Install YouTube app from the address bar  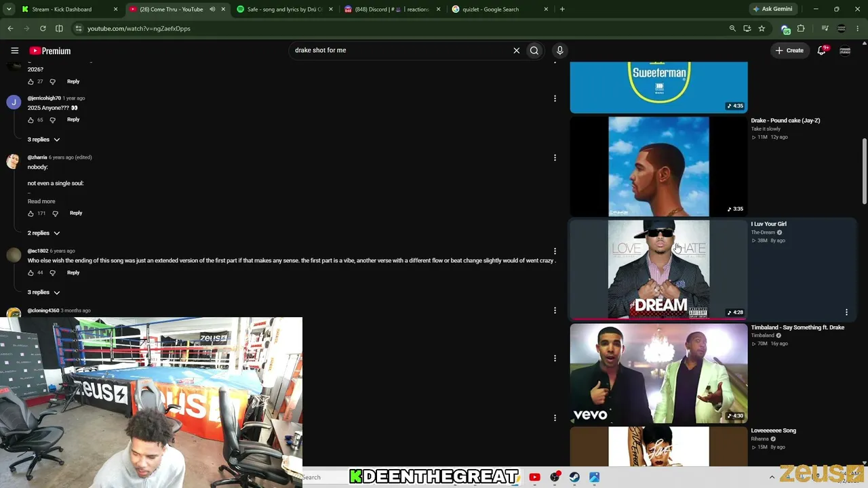click(747, 28)
